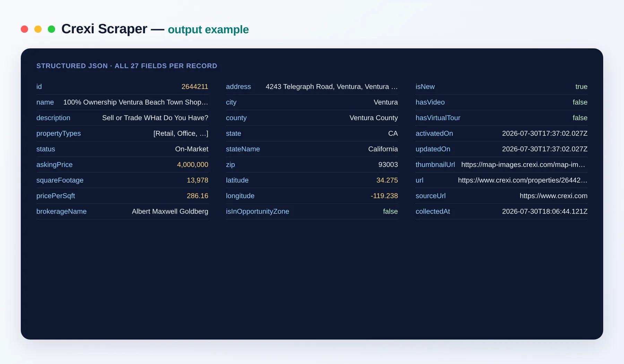This screenshot has height=364, width=624.
Task: Click the 'city' field label
Action: tap(231, 102)
